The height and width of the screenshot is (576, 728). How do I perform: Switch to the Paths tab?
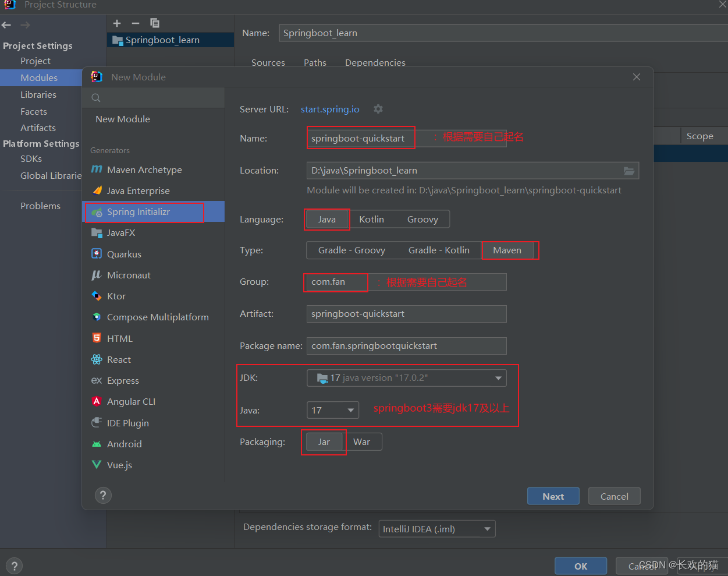[315, 62]
